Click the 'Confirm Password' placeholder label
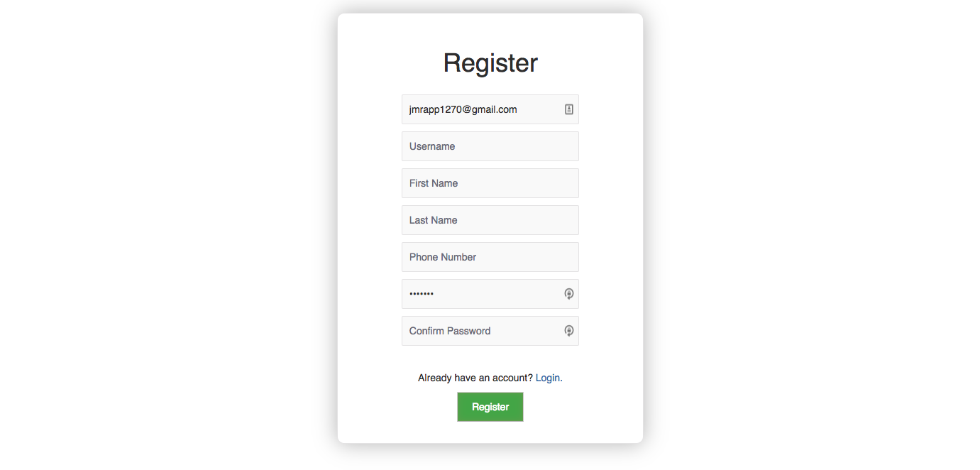The height and width of the screenshot is (470, 980). tap(450, 331)
